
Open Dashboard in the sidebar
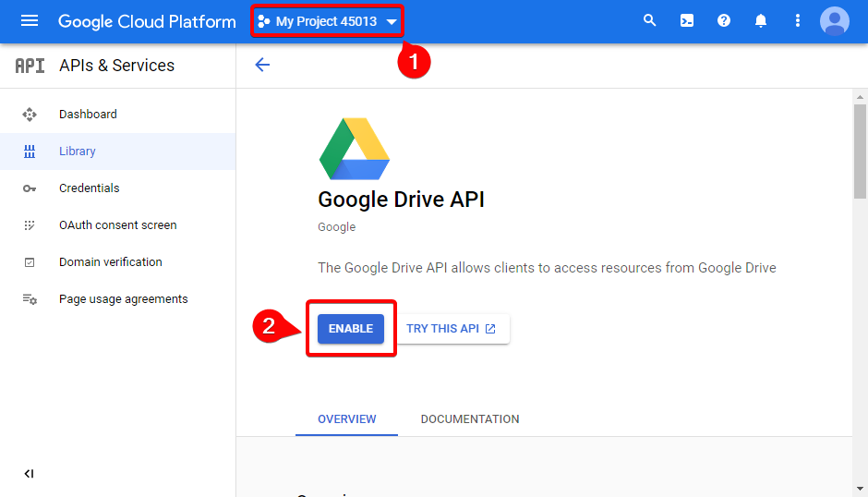[x=88, y=115]
